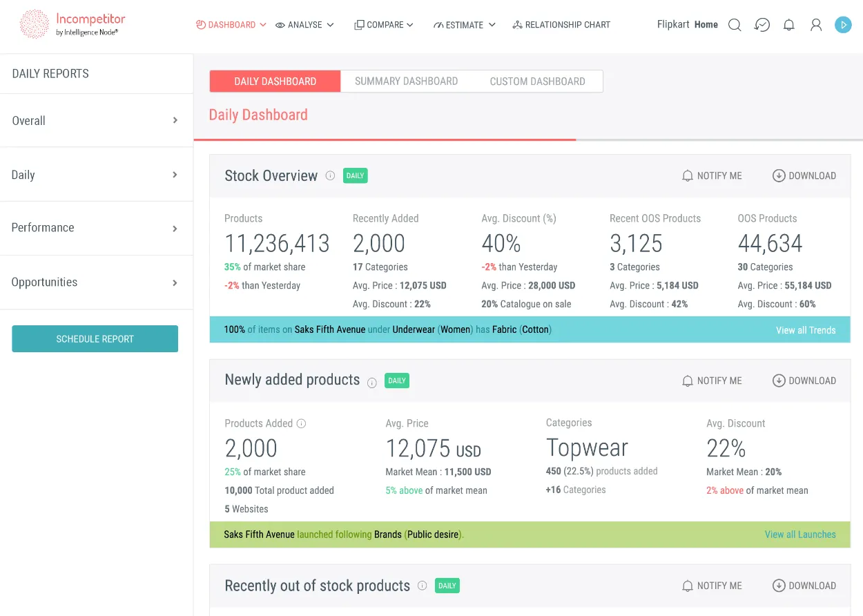Open the View all Trends link
The width and height of the screenshot is (863, 616).
(806, 330)
